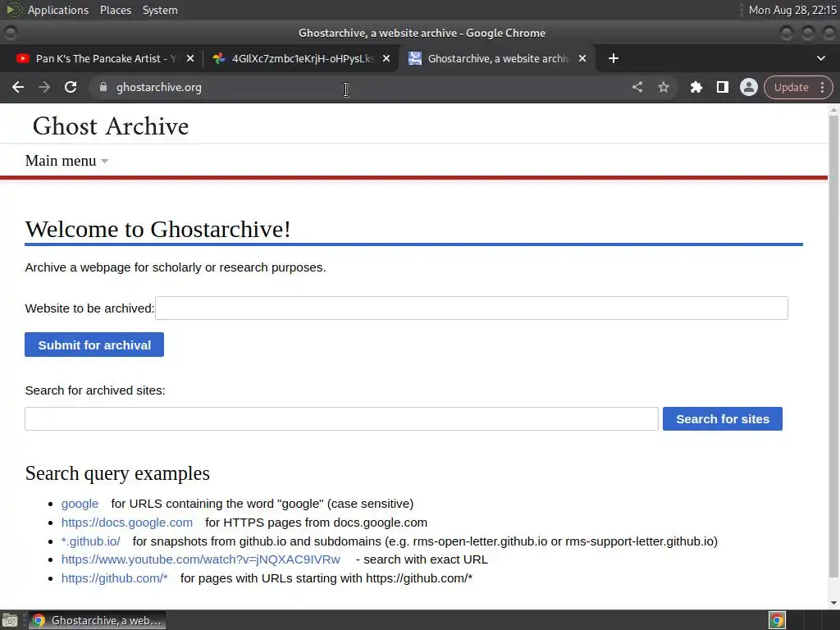840x630 pixels.
Task: Click the Update button in Chrome
Action: tap(791, 87)
